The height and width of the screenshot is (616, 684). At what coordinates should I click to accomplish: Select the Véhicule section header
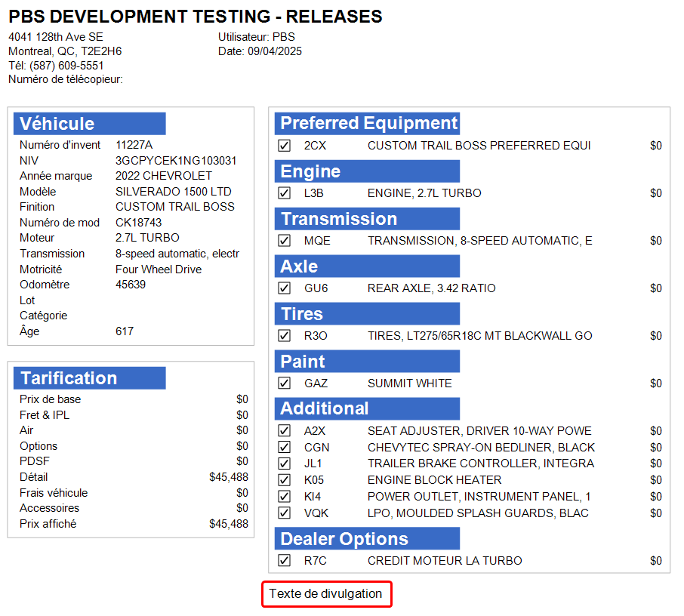tap(90, 124)
